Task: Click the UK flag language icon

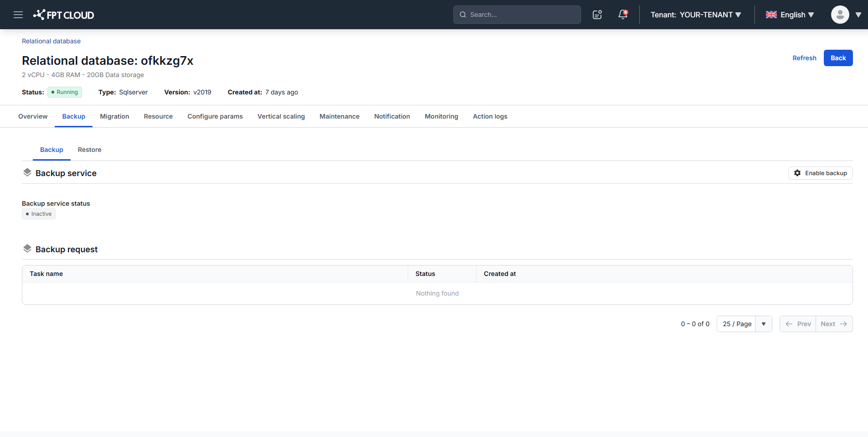Action: (x=771, y=15)
